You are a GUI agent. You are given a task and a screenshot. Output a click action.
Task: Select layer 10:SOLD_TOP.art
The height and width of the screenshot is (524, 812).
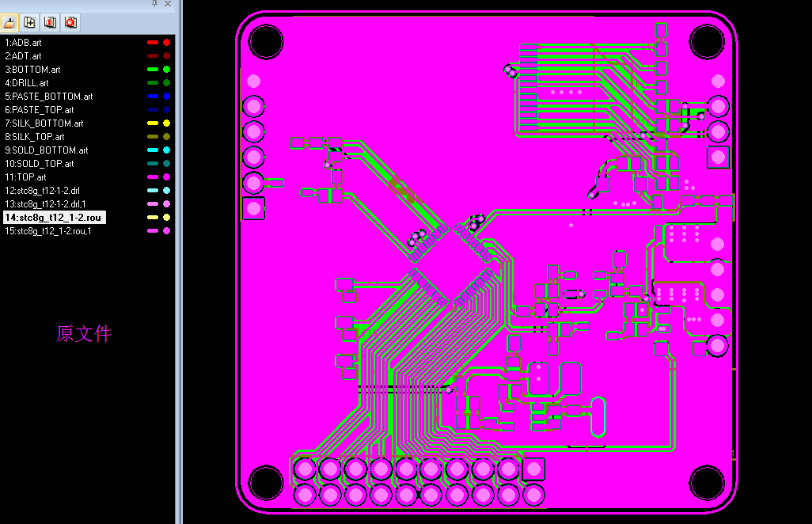(x=40, y=164)
